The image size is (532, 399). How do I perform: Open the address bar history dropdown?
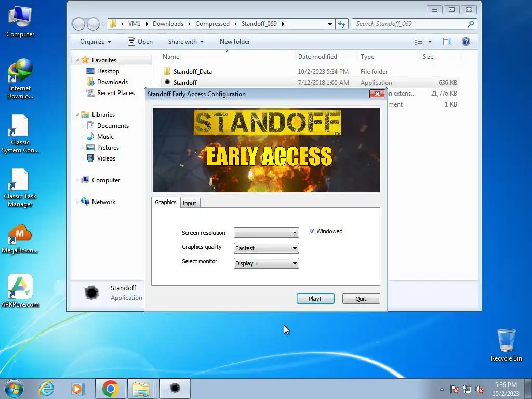pyautogui.click(x=330, y=24)
